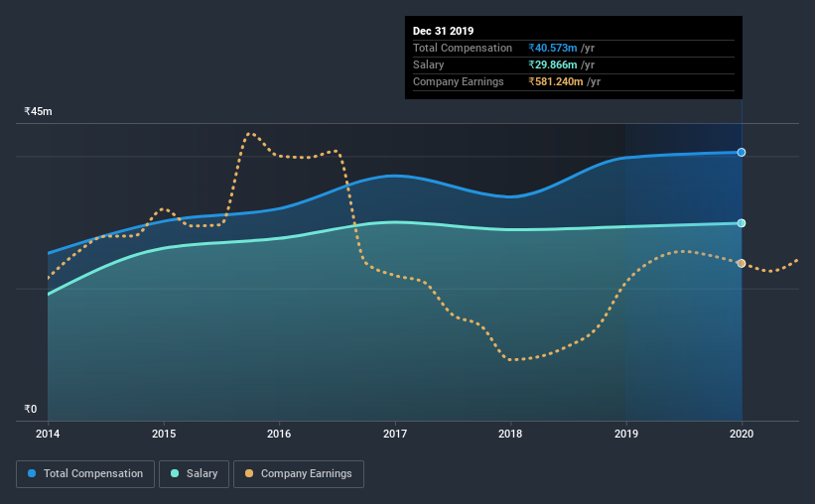
Task: Click the blue Total Compensation data point at 2020
Action: pos(742,152)
